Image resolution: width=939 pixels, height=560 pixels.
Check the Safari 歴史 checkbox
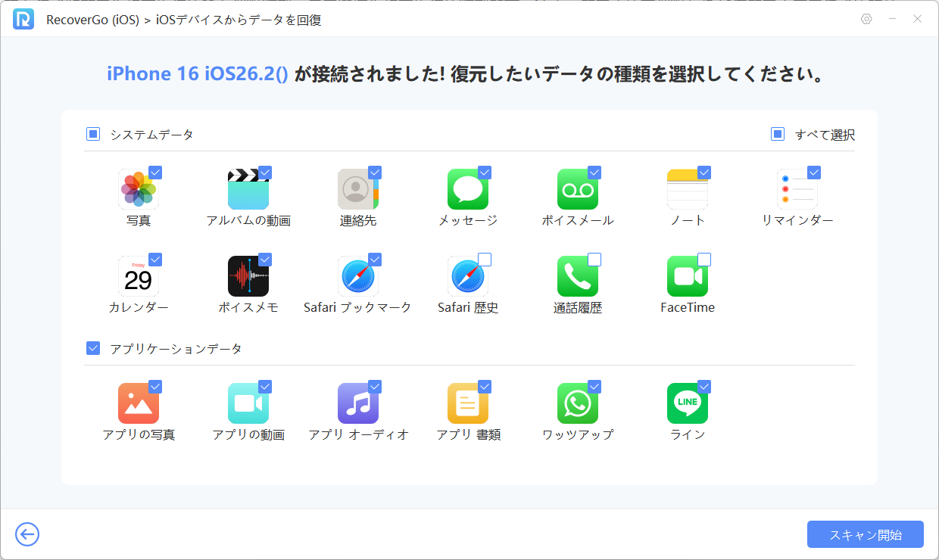pyautogui.click(x=485, y=259)
